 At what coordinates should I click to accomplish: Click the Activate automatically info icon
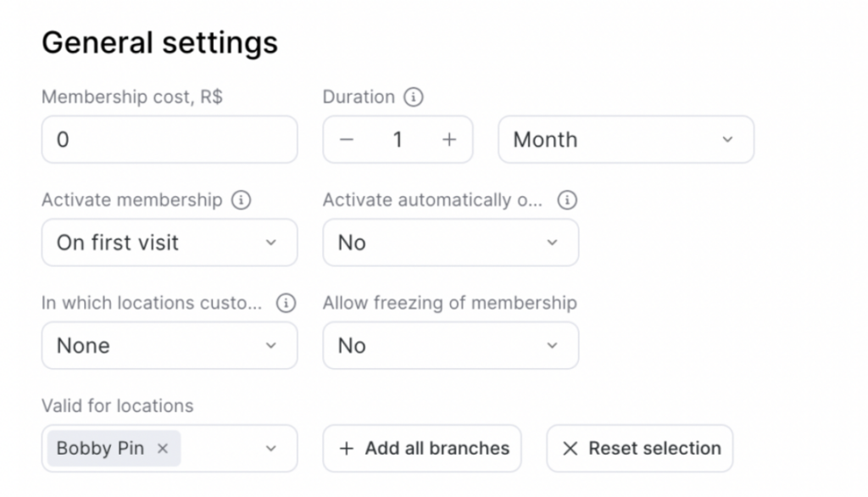(567, 200)
